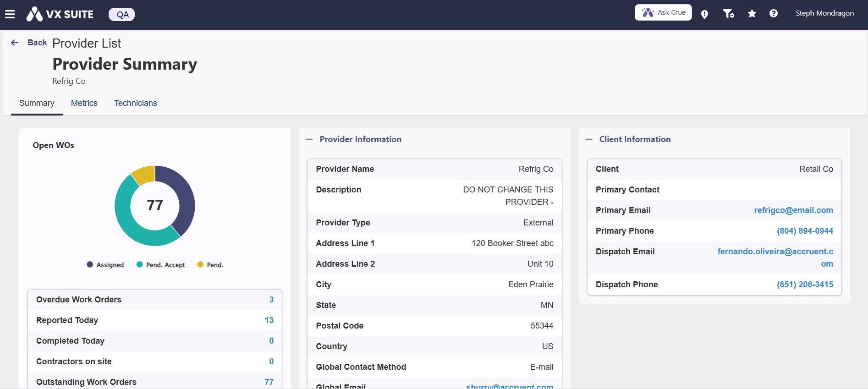Go Back to Provider List
This screenshot has width=868, height=389.
(37, 43)
